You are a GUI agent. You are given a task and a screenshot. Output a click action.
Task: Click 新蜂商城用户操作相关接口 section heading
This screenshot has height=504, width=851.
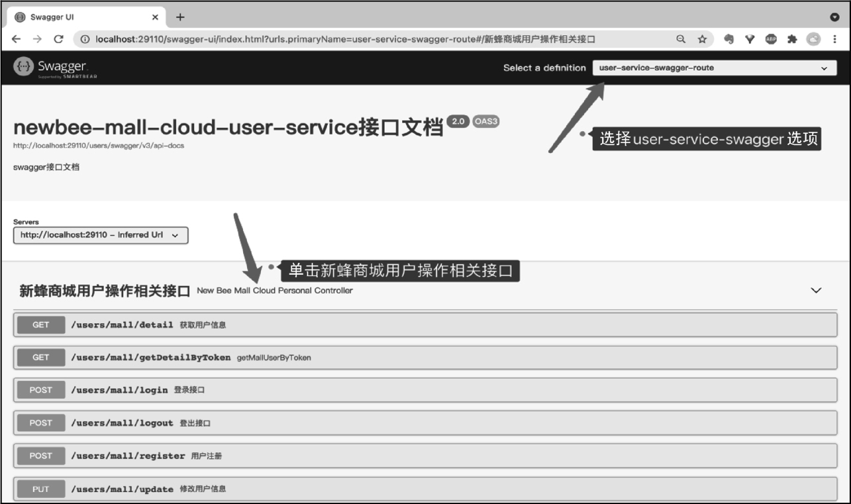(x=105, y=291)
